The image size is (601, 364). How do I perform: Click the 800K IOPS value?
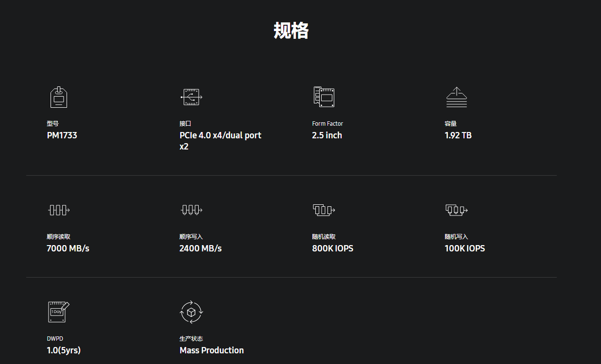(333, 248)
